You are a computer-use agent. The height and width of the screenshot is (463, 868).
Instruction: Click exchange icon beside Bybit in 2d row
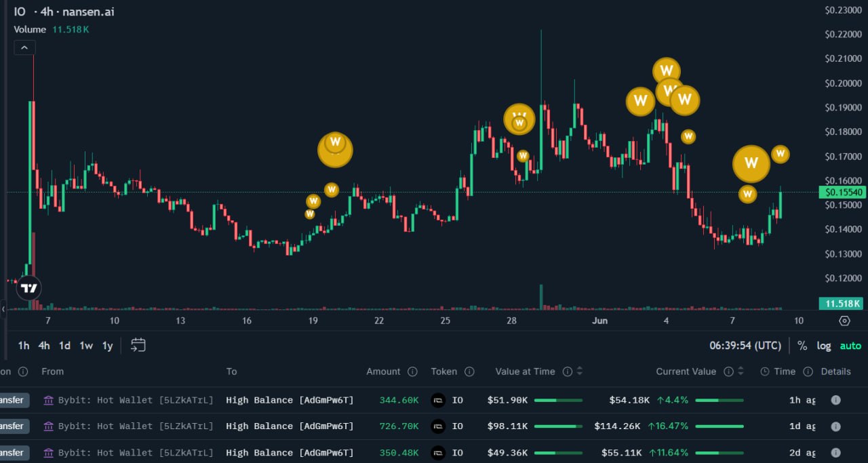(x=48, y=453)
